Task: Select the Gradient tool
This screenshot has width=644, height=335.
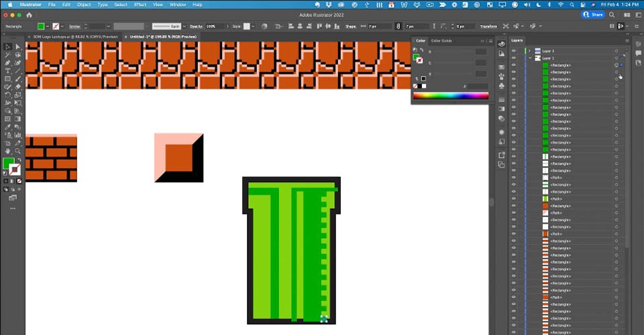Action: 18,119
